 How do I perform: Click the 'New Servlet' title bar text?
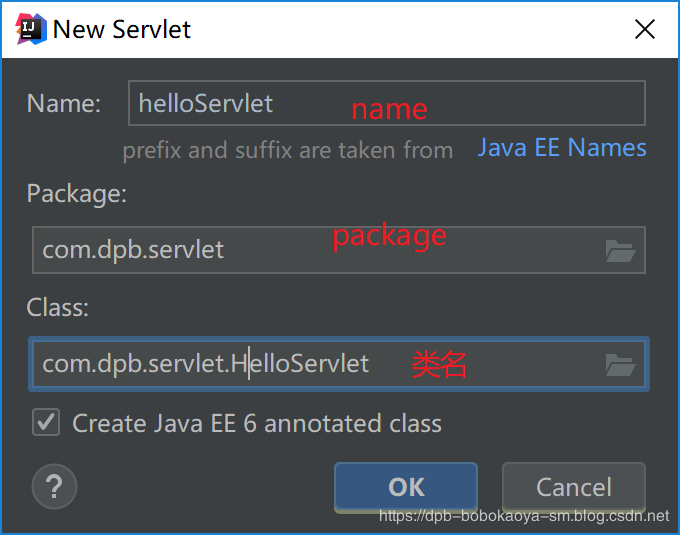tap(121, 29)
